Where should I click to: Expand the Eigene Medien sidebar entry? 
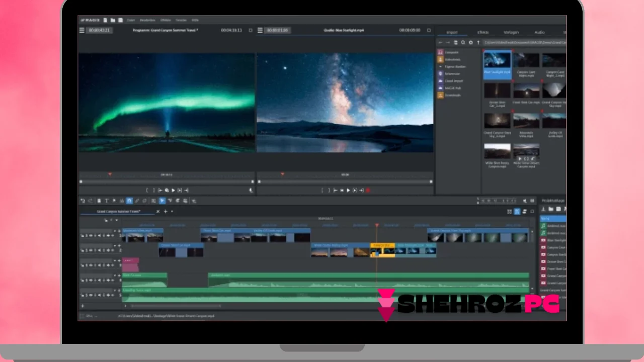pyautogui.click(x=440, y=66)
